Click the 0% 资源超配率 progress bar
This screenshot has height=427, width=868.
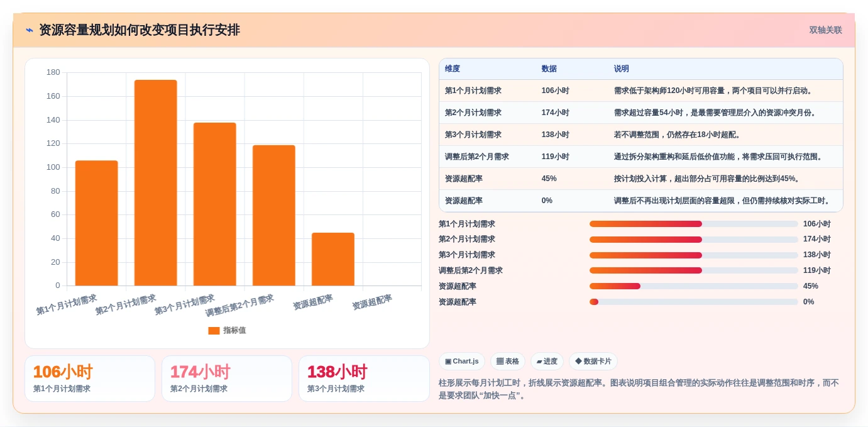point(694,302)
